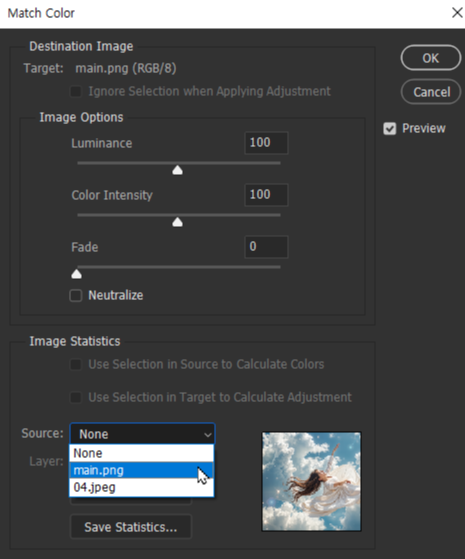
Task: Click the Color Intensity value field
Action: [x=266, y=195]
